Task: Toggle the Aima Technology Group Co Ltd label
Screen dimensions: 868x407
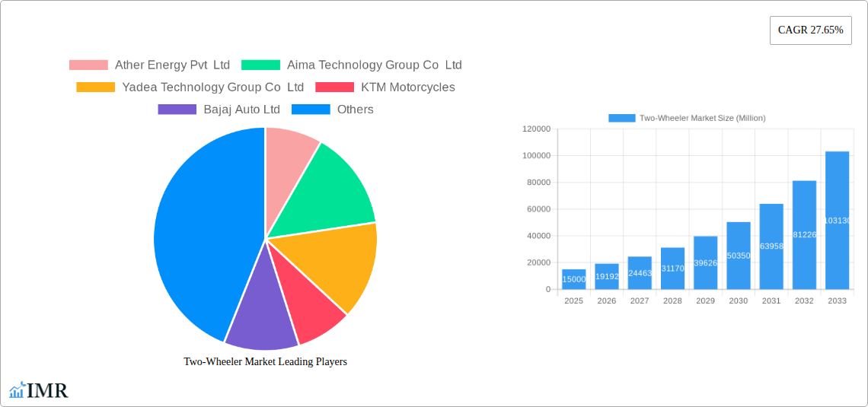Action: pos(374,65)
